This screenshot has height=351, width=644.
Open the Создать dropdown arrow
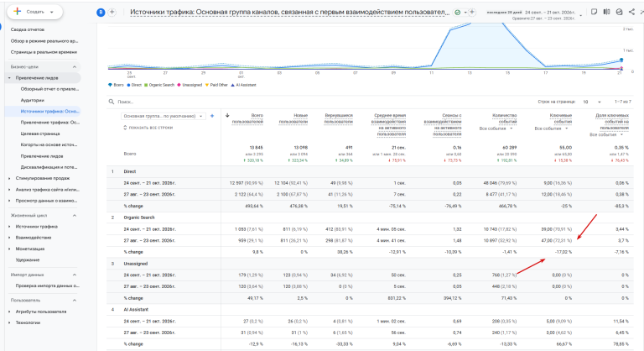pos(52,12)
